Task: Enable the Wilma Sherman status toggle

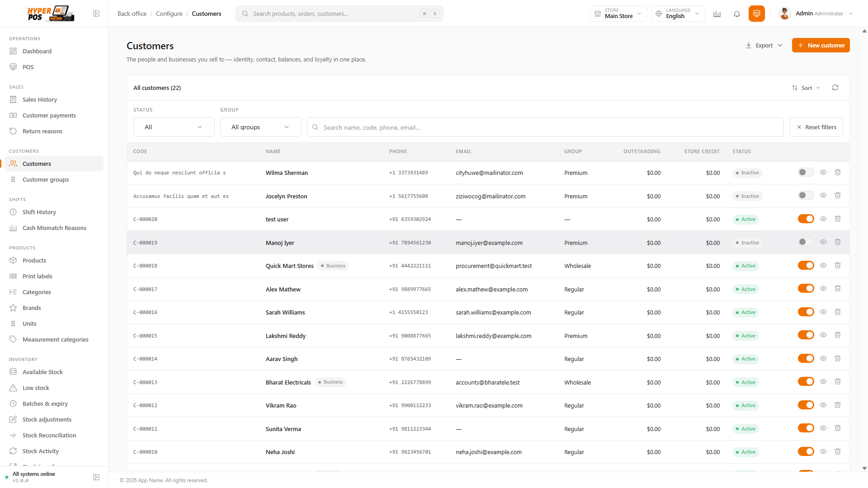Action: pyautogui.click(x=806, y=173)
